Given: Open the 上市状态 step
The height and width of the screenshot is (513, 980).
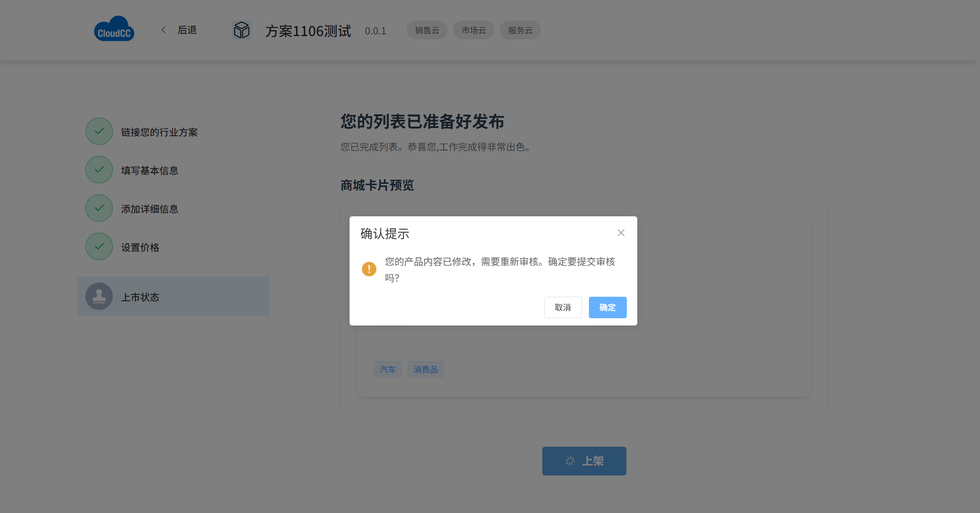Looking at the screenshot, I should pyautogui.click(x=140, y=297).
